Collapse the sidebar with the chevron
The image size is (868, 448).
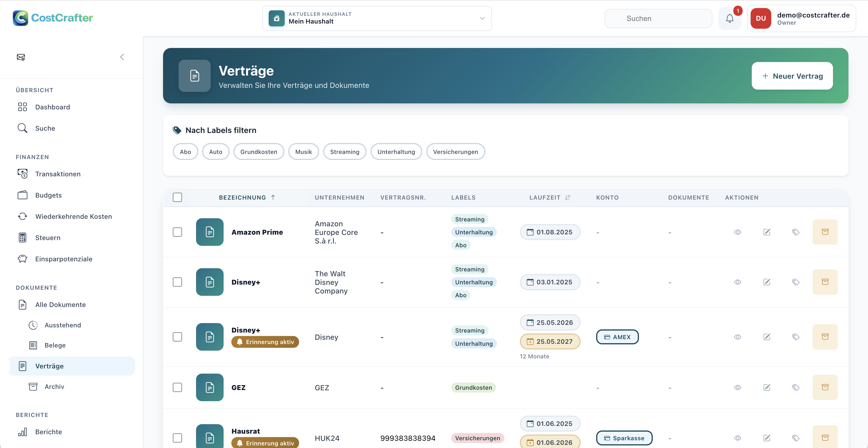(x=122, y=57)
